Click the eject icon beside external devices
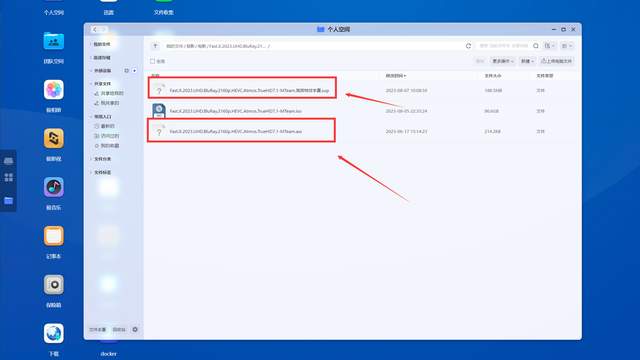Image resolution: width=640 pixels, height=360 pixels. coord(127,71)
